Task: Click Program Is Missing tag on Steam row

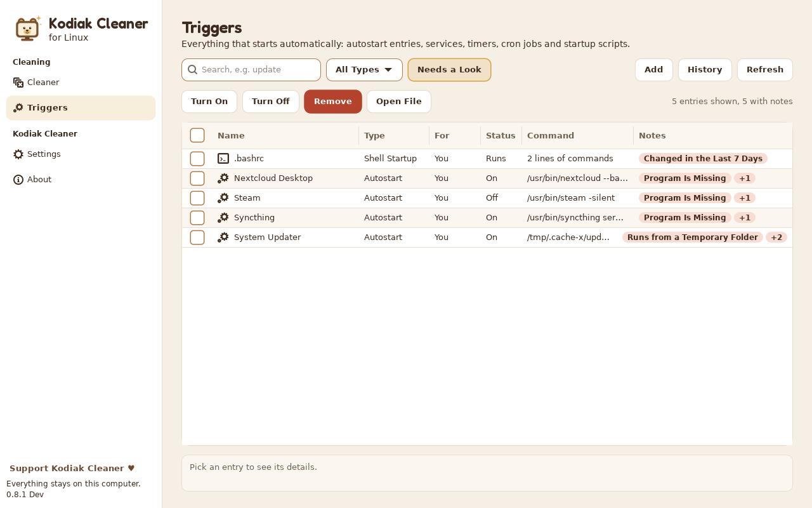Action: click(x=685, y=198)
